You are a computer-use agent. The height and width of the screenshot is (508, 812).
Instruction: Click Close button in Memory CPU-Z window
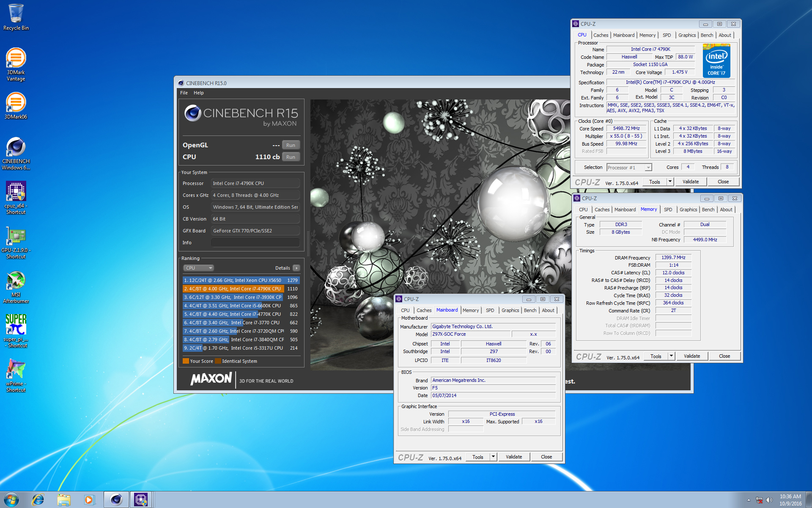click(x=724, y=356)
